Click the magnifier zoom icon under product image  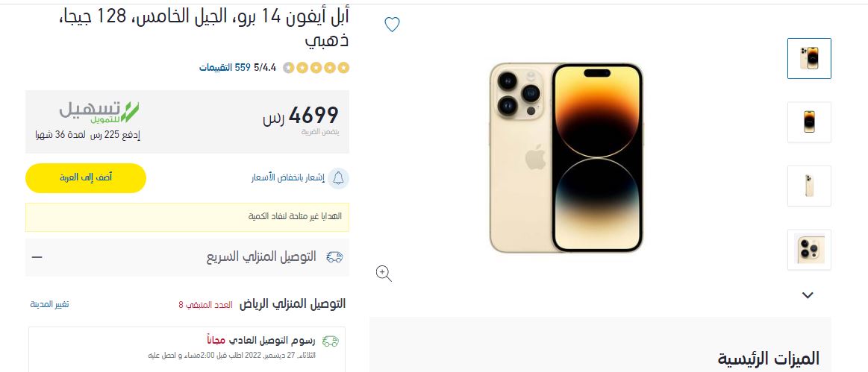(384, 273)
